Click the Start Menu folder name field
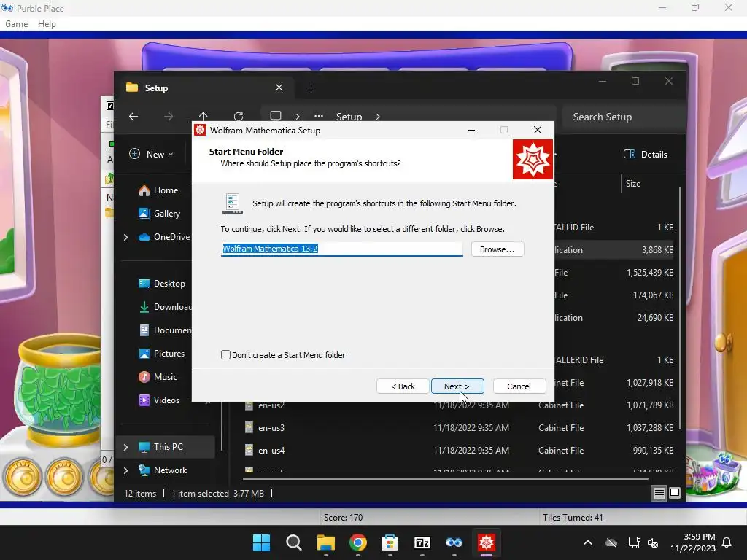 coord(341,249)
